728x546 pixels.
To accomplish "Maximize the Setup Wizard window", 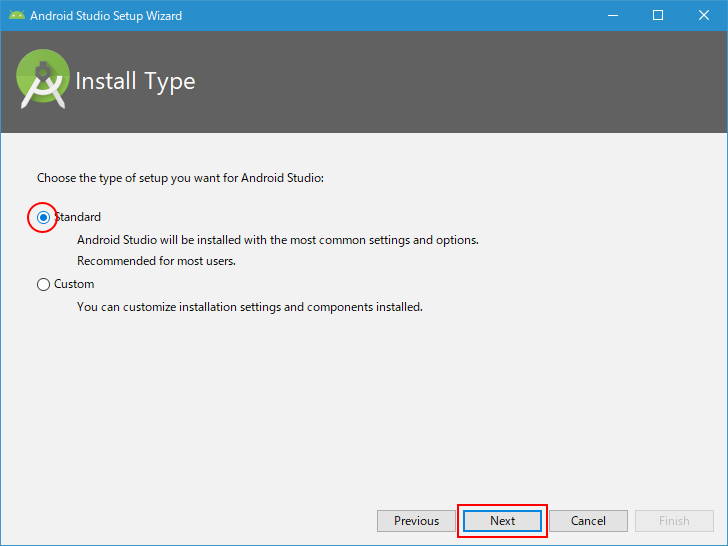I will (658, 15).
